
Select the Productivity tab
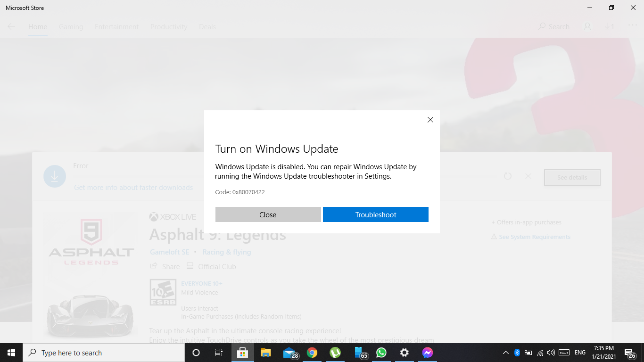(169, 27)
